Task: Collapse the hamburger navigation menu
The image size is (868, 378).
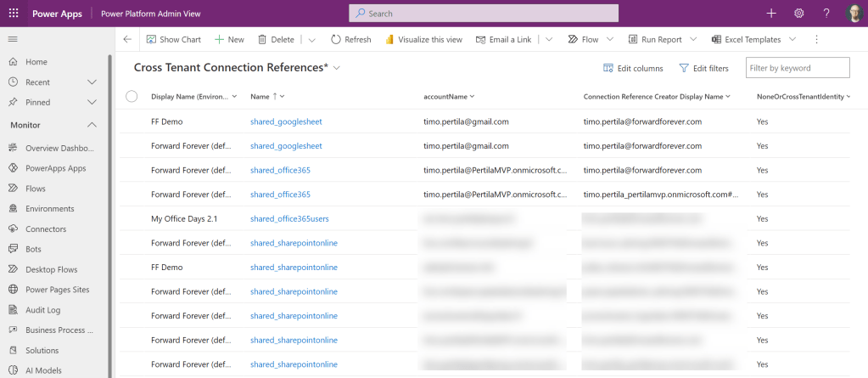Action: click(13, 39)
